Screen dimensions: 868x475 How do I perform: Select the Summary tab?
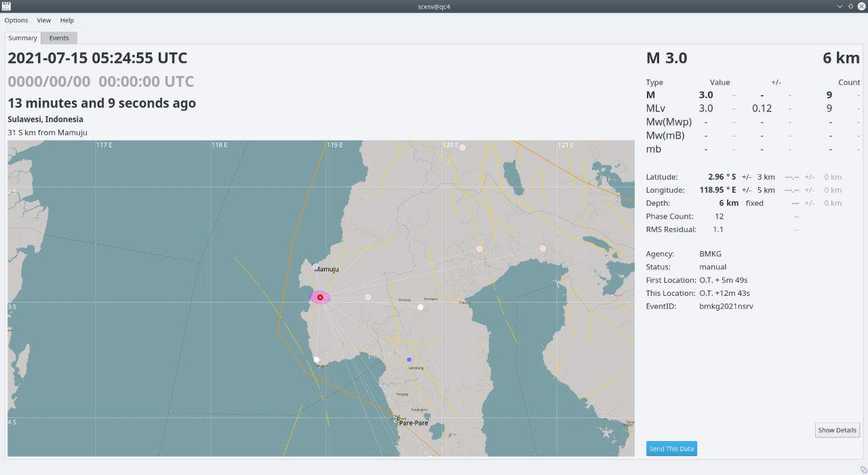pos(22,38)
